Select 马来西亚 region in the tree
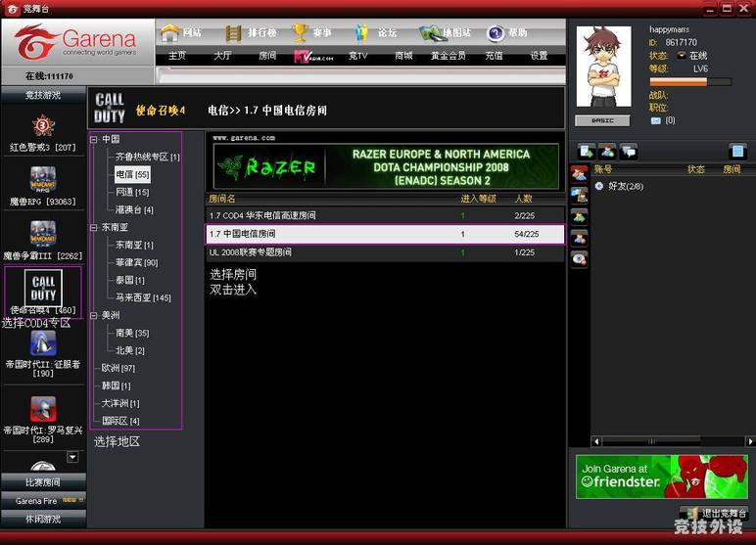Image resolution: width=756 pixels, height=545 pixels. point(142,297)
